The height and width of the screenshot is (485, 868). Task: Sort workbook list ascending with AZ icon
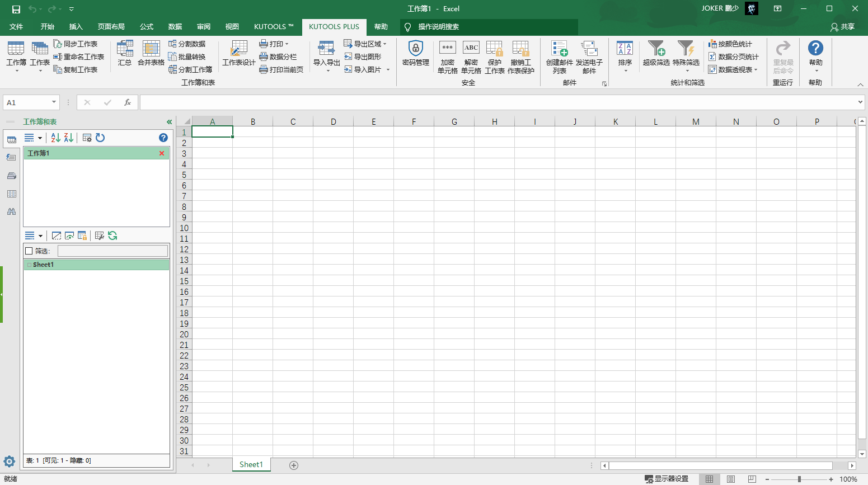tap(55, 138)
